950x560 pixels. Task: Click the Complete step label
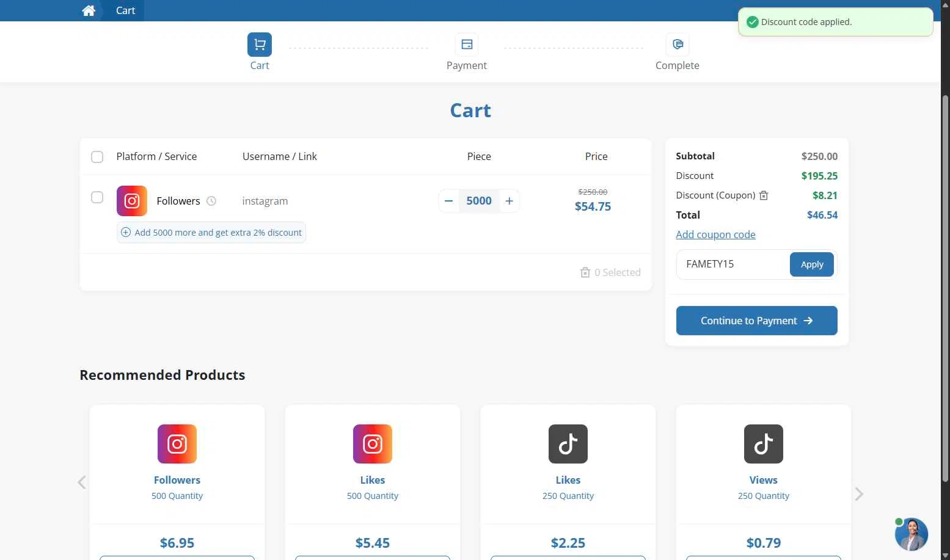click(678, 65)
